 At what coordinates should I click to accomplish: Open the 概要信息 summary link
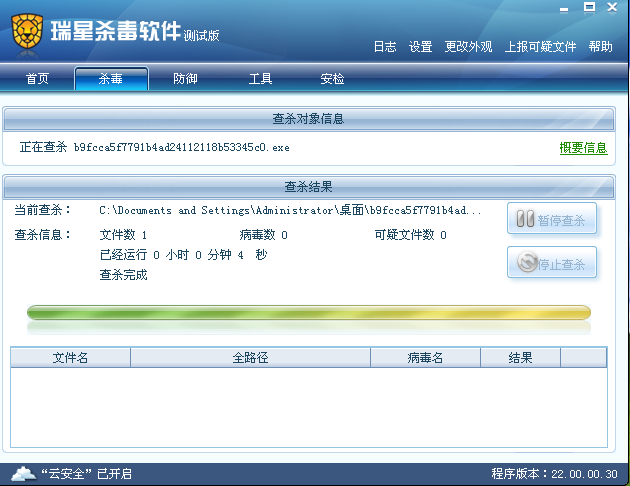click(x=583, y=148)
